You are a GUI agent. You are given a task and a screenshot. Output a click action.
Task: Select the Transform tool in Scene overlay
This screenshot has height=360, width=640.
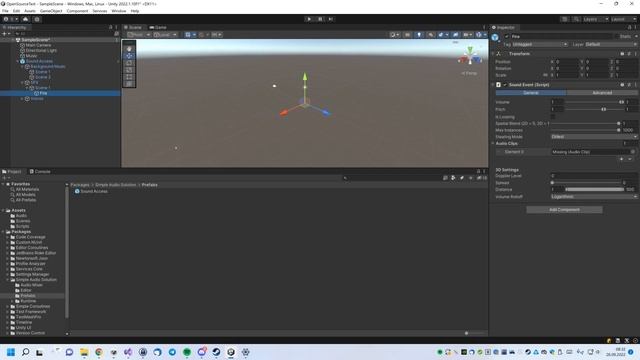(x=129, y=84)
